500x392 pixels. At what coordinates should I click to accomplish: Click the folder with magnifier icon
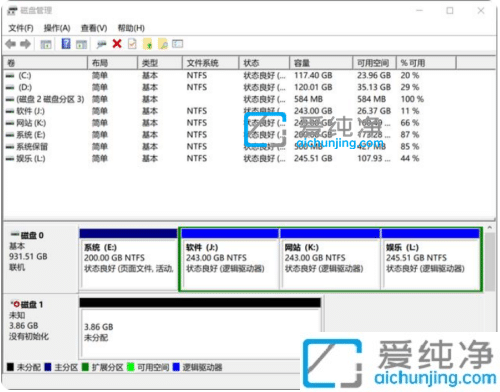[163, 44]
